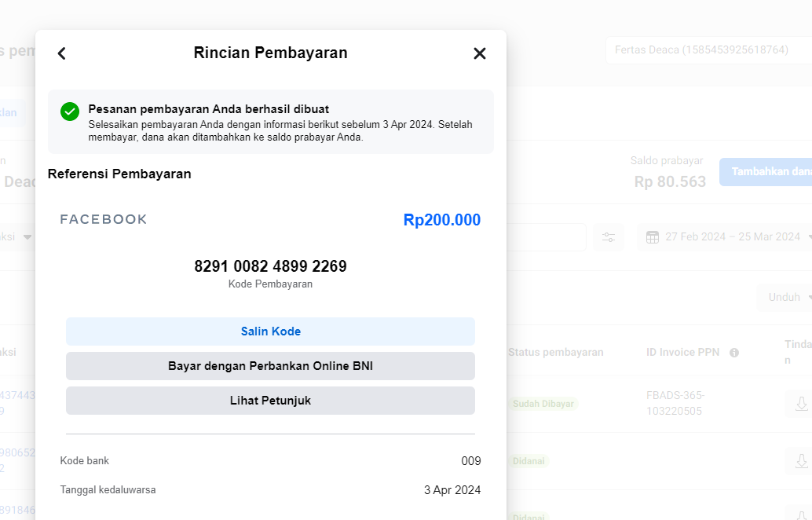812x520 pixels.
Task: Click the invoice ID FBADS-365-103220505
Action: pos(675,404)
